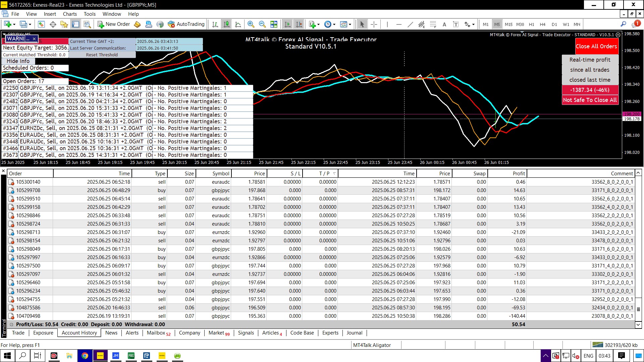Click the Zoom Out chart icon
The image size is (644, 362).
[x=262, y=24]
